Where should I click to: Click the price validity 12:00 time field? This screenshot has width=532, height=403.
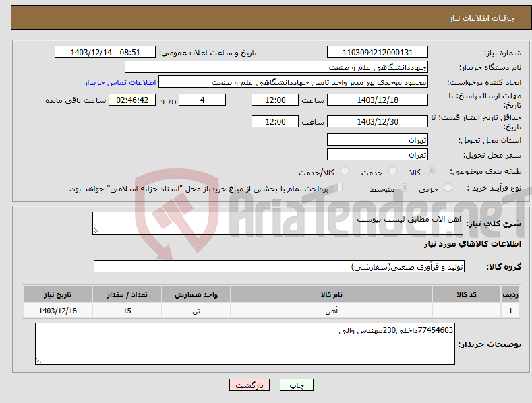(x=275, y=121)
